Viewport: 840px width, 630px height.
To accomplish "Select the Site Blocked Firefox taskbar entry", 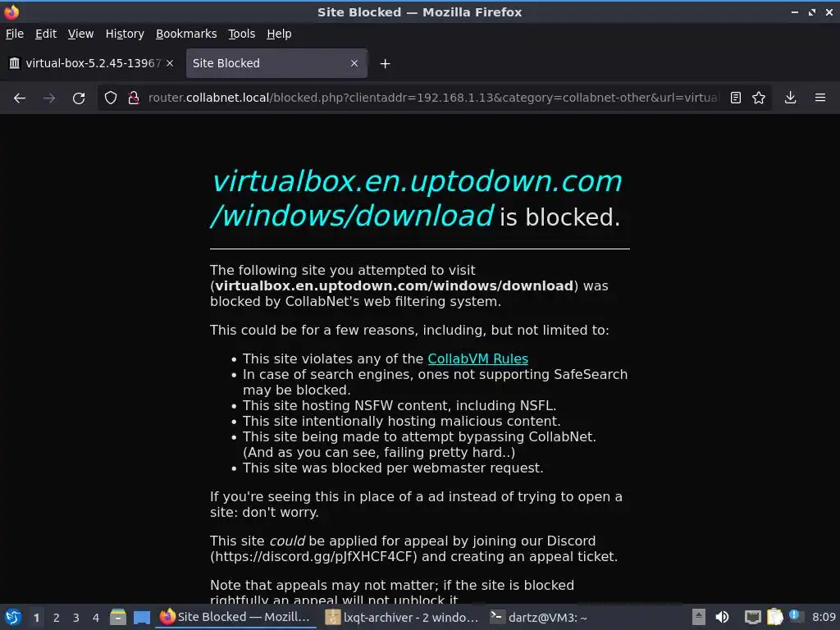I will point(235,617).
